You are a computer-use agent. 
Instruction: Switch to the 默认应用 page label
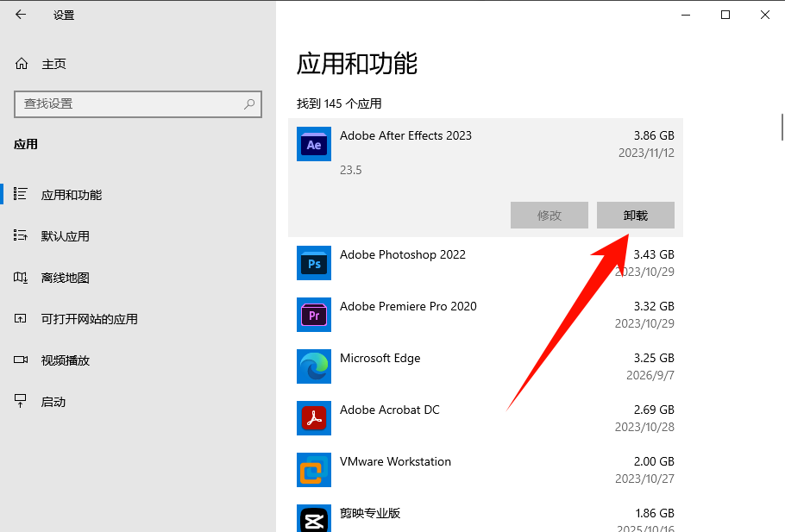pyautogui.click(x=65, y=236)
